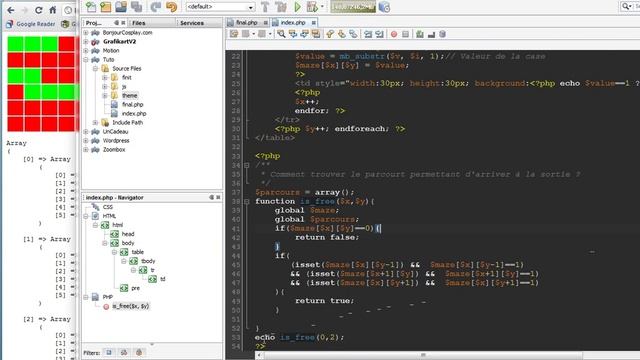This screenshot has width=640, height=360.
Task: Select the UnCadeau project
Action: [x=115, y=131]
